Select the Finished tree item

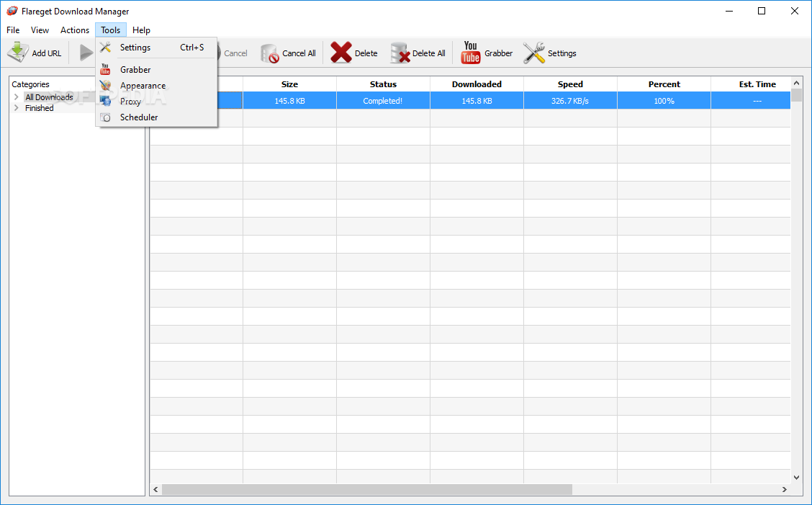pyautogui.click(x=40, y=108)
